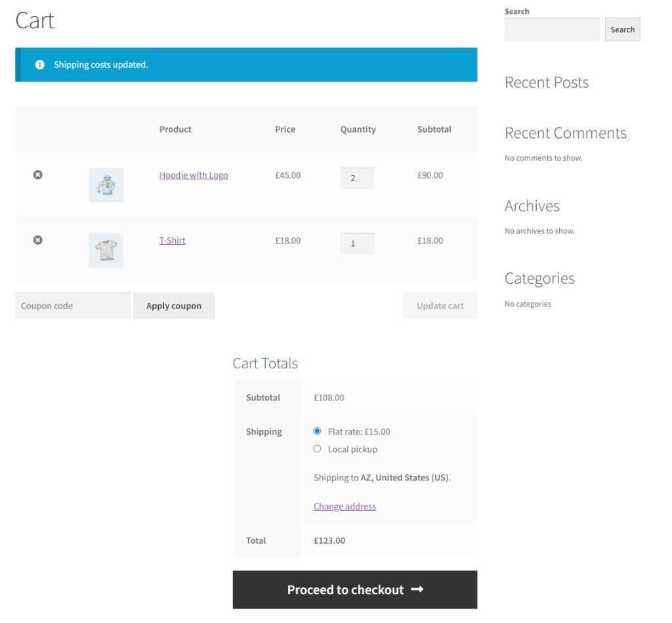Click the No comments to show text
This screenshot has height=623, width=672.
coord(543,158)
